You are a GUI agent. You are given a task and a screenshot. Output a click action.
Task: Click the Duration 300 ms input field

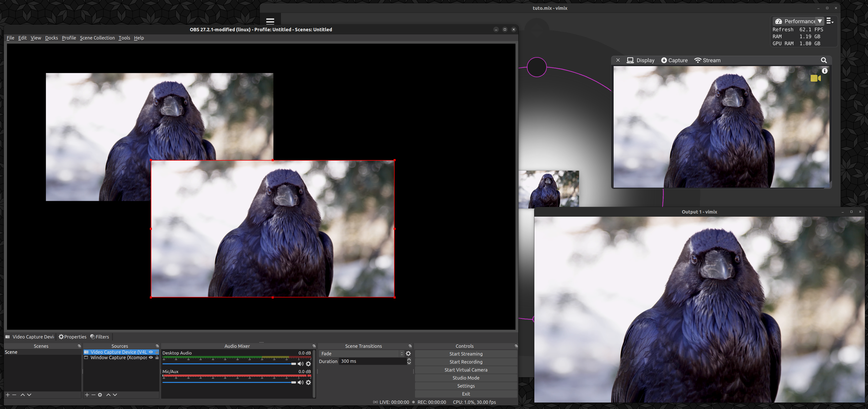[373, 361]
